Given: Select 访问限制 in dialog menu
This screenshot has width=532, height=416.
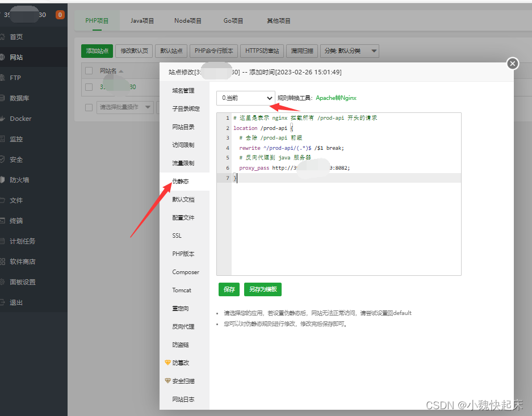Looking at the screenshot, I should click(183, 145).
